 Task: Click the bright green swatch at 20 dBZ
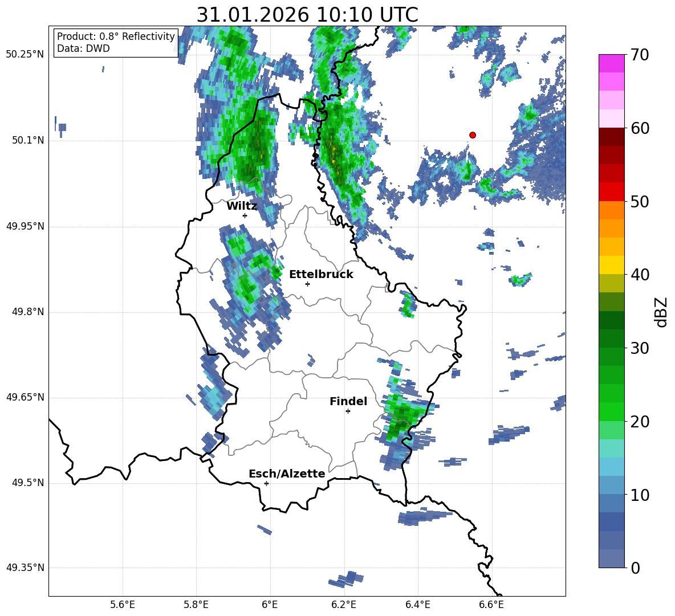[x=611, y=411]
